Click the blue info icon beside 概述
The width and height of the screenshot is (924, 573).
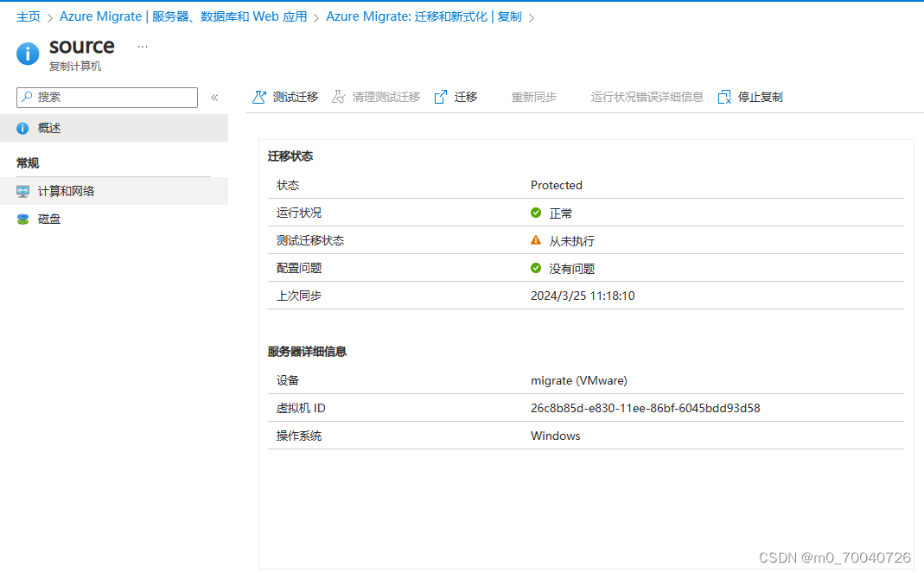click(x=22, y=129)
